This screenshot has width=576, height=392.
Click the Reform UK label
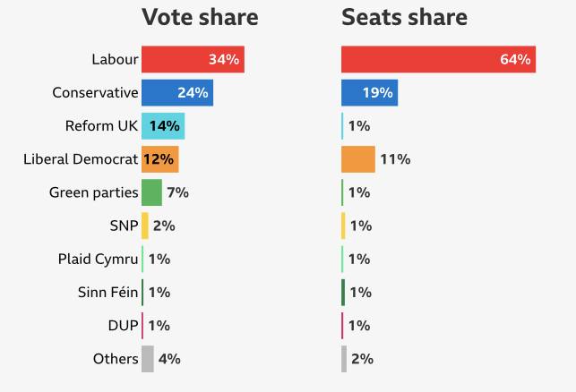[x=102, y=126]
